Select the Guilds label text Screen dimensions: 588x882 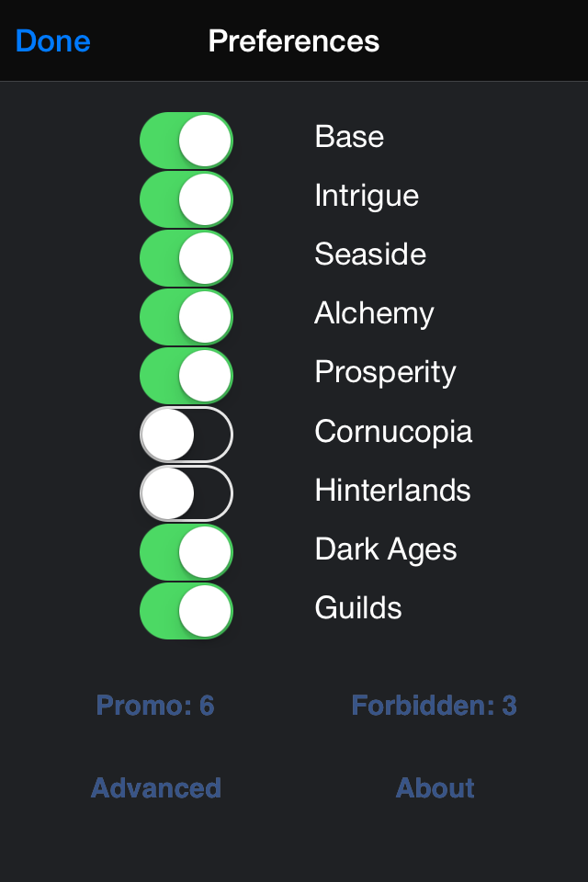point(357,607)
